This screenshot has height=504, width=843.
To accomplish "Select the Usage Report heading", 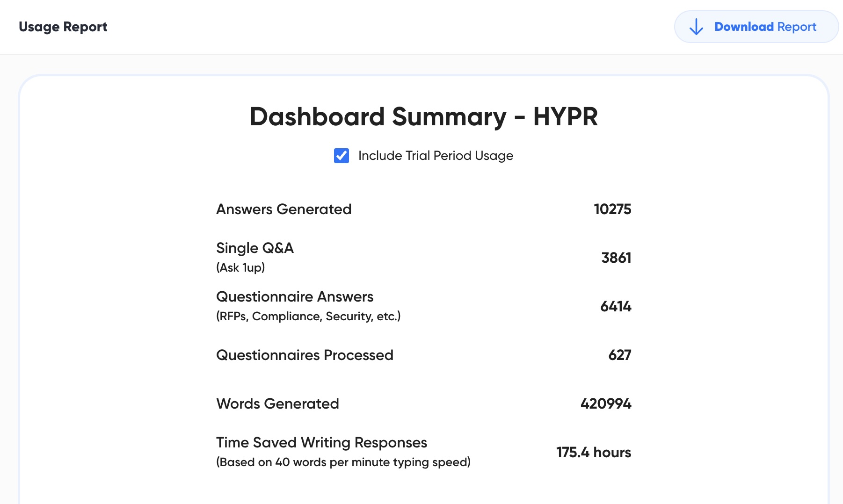I will point(63,27).
